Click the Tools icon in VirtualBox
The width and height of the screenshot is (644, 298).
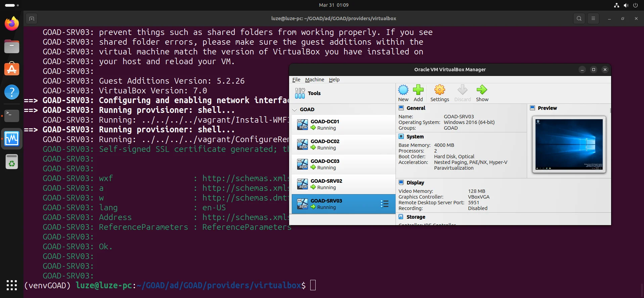(300, 93)
